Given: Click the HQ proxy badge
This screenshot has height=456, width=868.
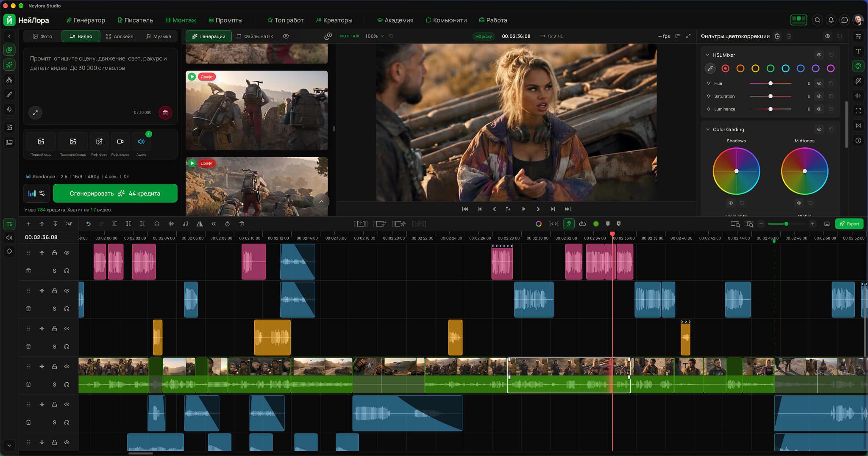Looking at the screenshot, I should (484, 36).
